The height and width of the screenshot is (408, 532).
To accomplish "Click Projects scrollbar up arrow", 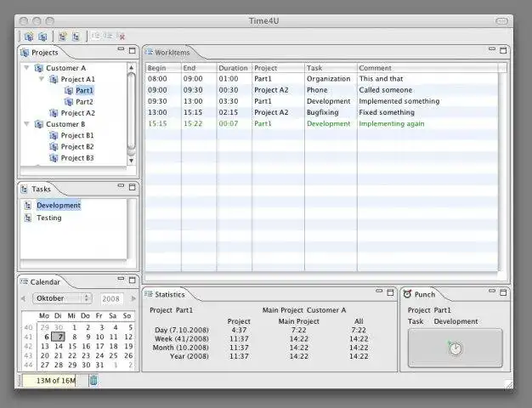I will click(x=132, y=68).
